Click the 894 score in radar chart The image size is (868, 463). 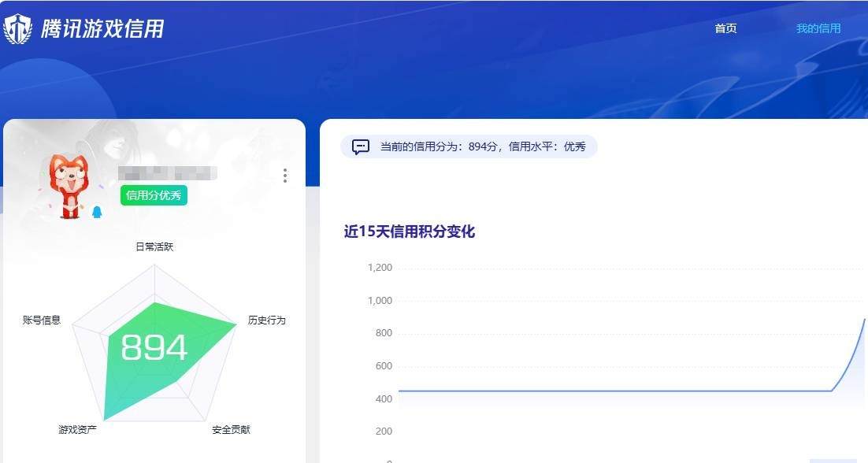154,347
